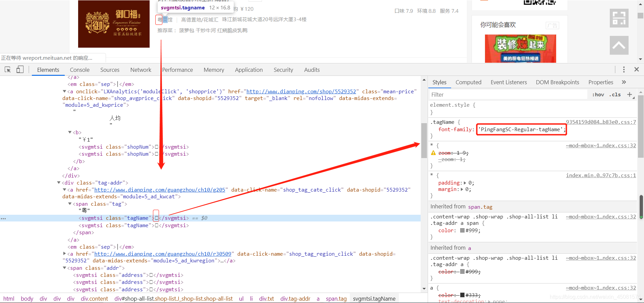
Task: Select the em class sep row below tag anchor
Action: click(101, 247)
